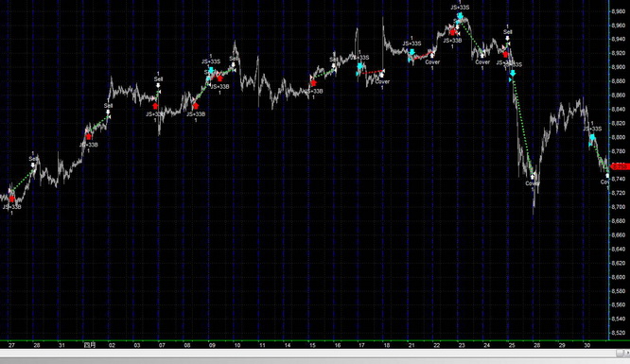Click cyan JS+33S arrow near date 30
This screenshot has height=364, width=630.
click(x=592, y=137)
